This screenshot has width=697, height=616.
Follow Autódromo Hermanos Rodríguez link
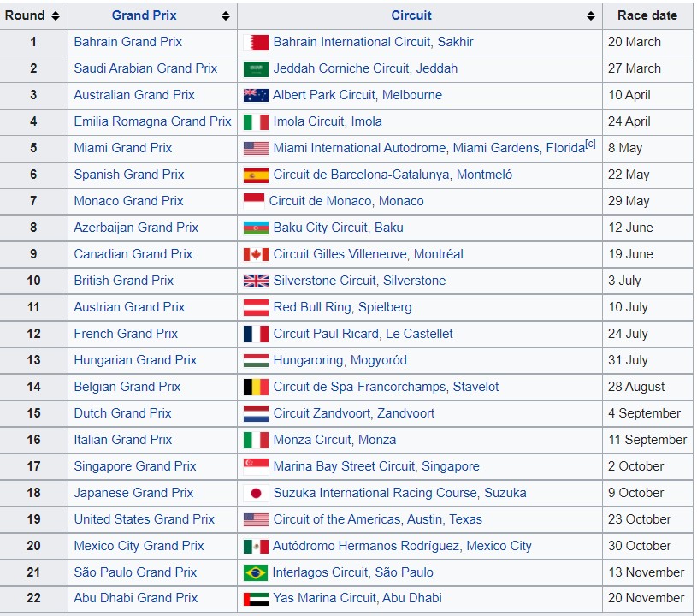click(366, 546)
